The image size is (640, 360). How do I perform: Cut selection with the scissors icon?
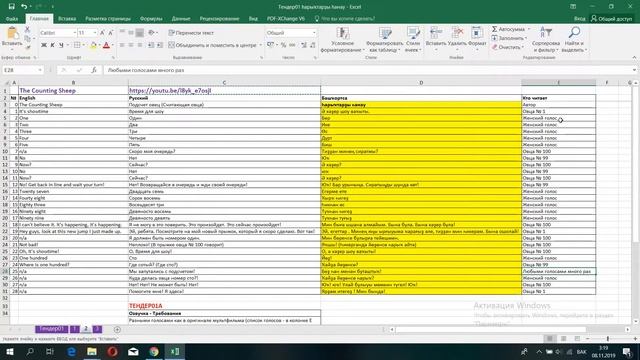click(27, 30)
